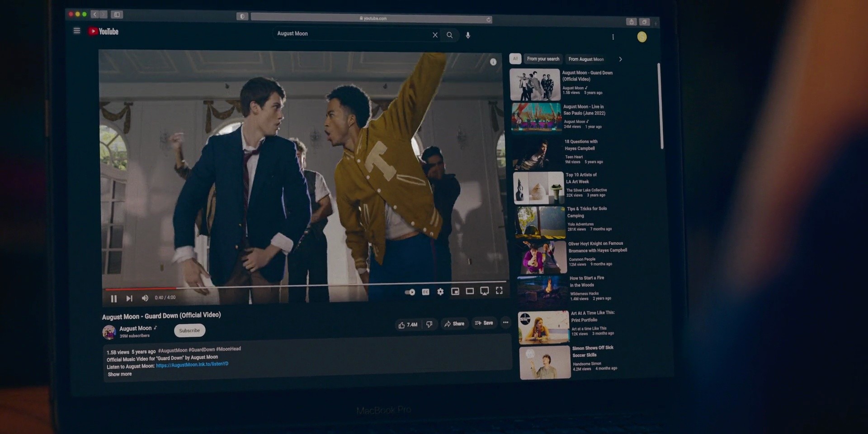Open How to Start a Fire video
The height and width of the screenshot is (434, 868).
tap(587, 282)
